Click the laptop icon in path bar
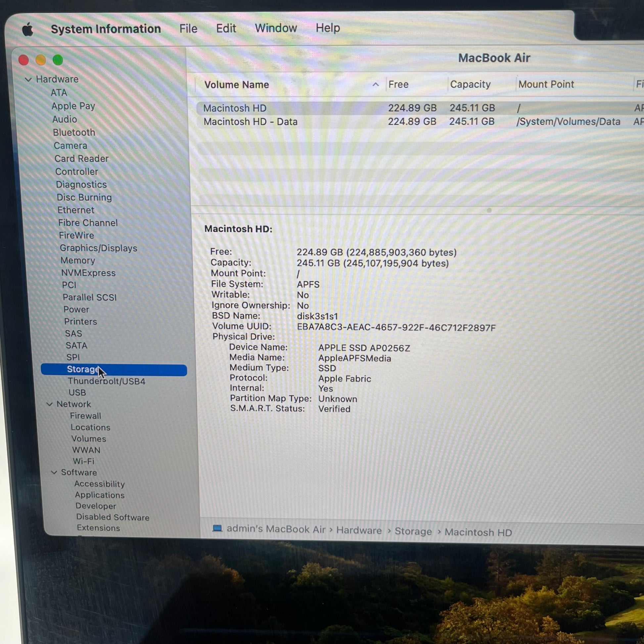644x644 pixels. 217,528
